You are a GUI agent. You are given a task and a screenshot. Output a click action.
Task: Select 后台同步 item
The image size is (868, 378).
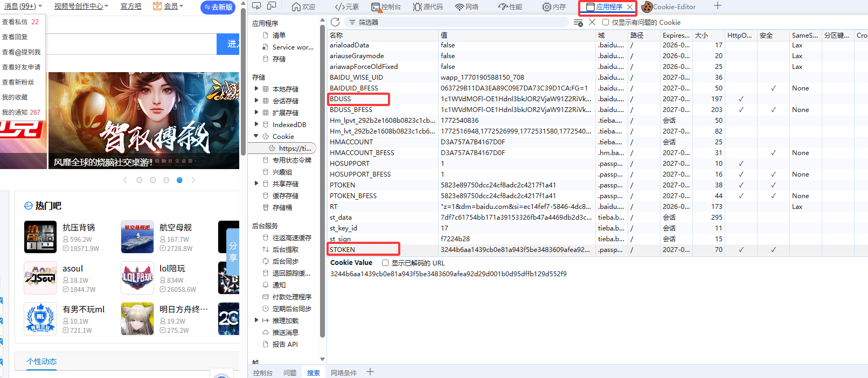(285, 261)
